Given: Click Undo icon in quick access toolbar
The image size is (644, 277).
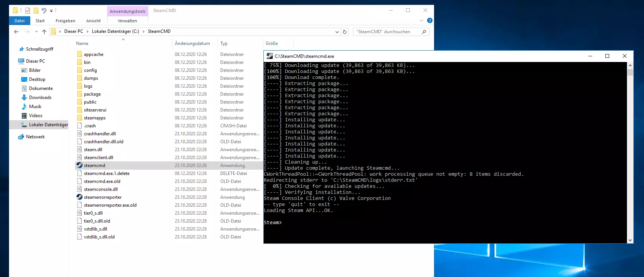Looking at the screenshot, I should [x=44, y=11].
